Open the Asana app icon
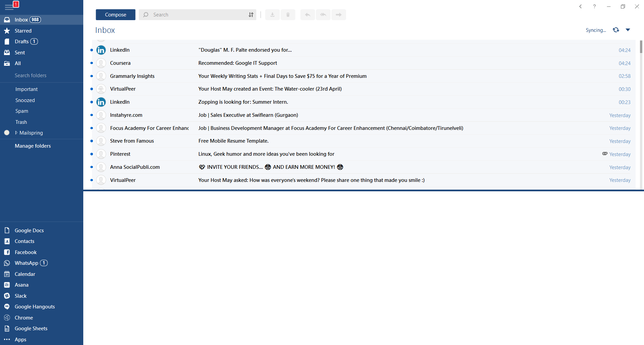644x345 pixels. 7,285
